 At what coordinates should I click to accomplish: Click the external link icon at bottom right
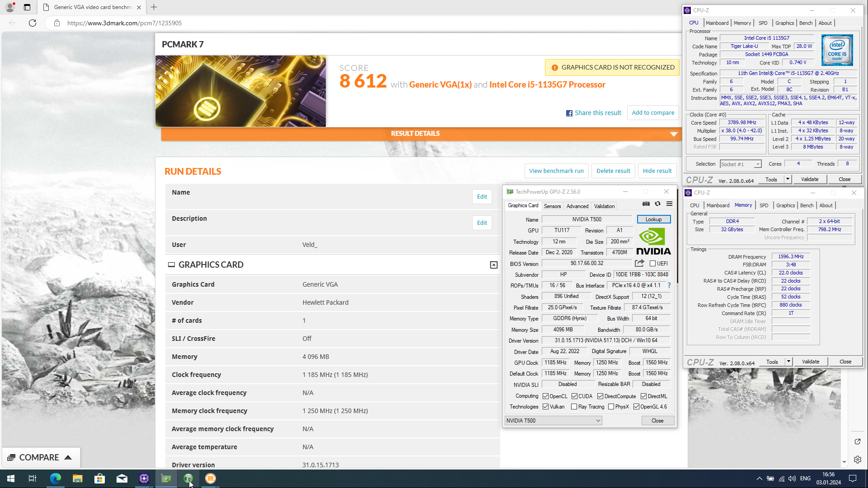858,442
